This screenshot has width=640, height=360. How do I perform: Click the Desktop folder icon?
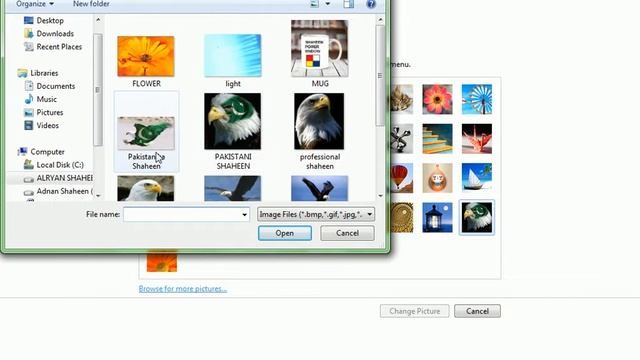(29, 20)
